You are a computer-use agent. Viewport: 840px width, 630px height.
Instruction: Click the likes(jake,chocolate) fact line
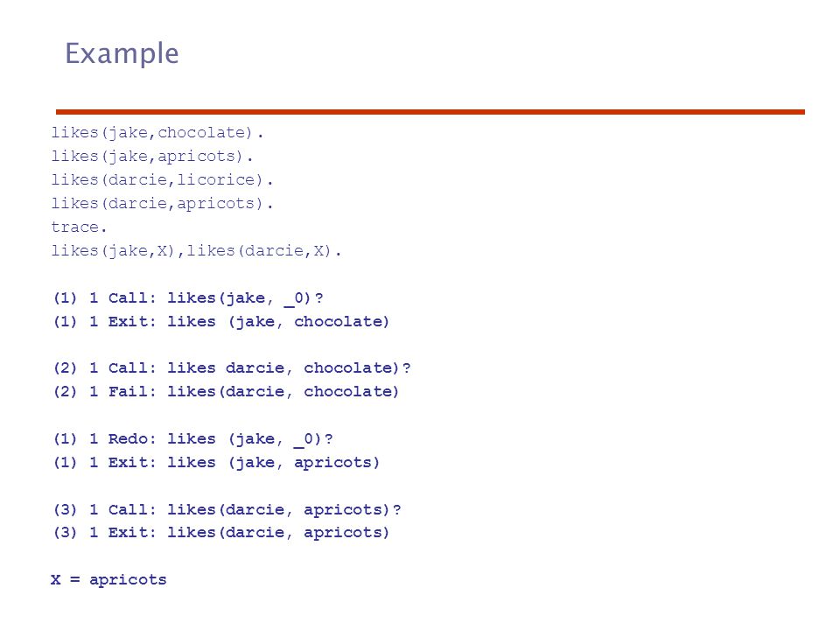(x=157, y=132)
